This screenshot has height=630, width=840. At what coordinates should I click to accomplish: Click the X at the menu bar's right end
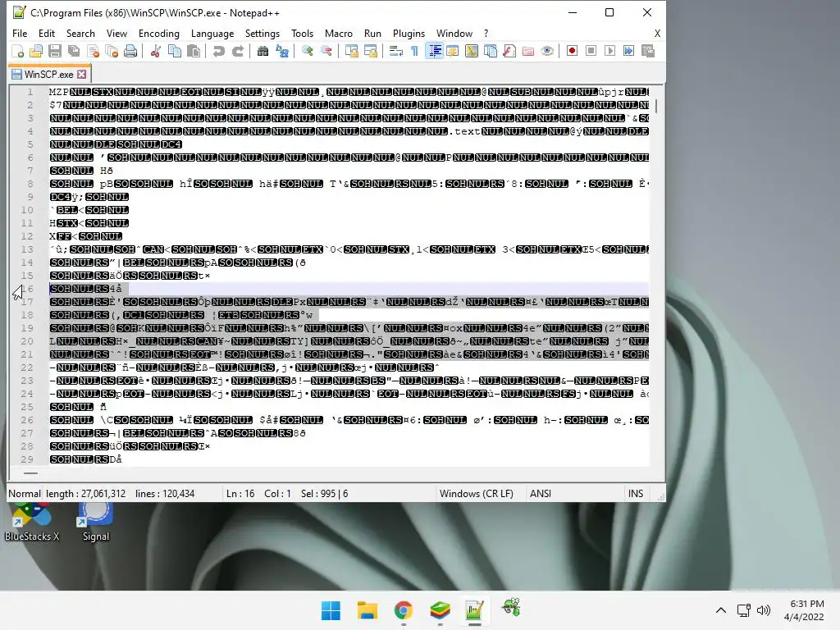[x=657, y=33]
